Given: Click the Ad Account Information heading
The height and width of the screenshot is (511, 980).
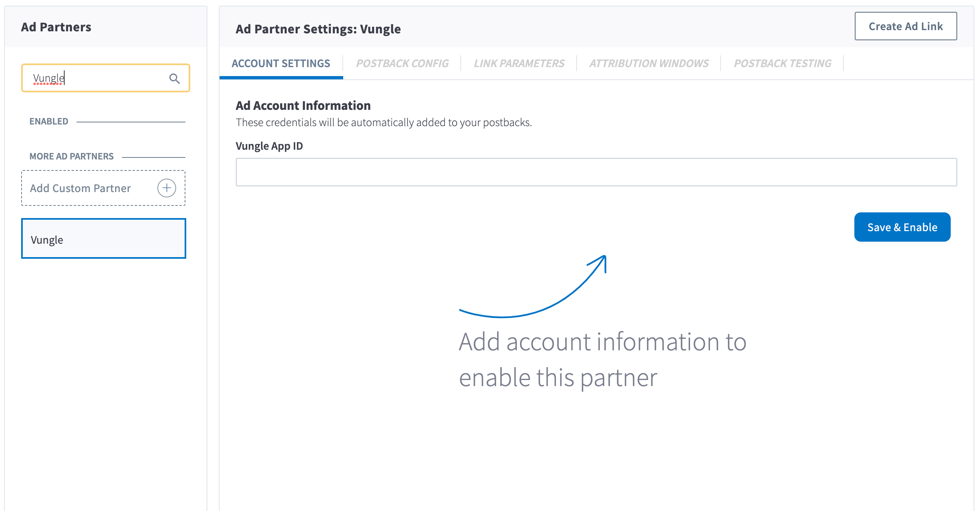Looking at the screenshot, I should point(303,105).
